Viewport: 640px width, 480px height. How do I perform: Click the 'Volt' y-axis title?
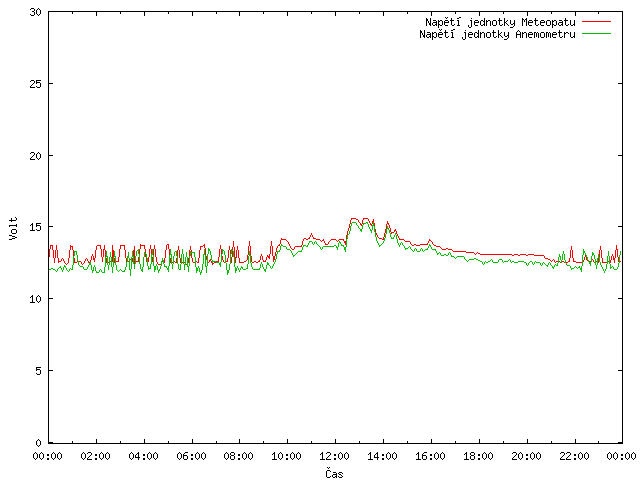[x=13, y=228]
